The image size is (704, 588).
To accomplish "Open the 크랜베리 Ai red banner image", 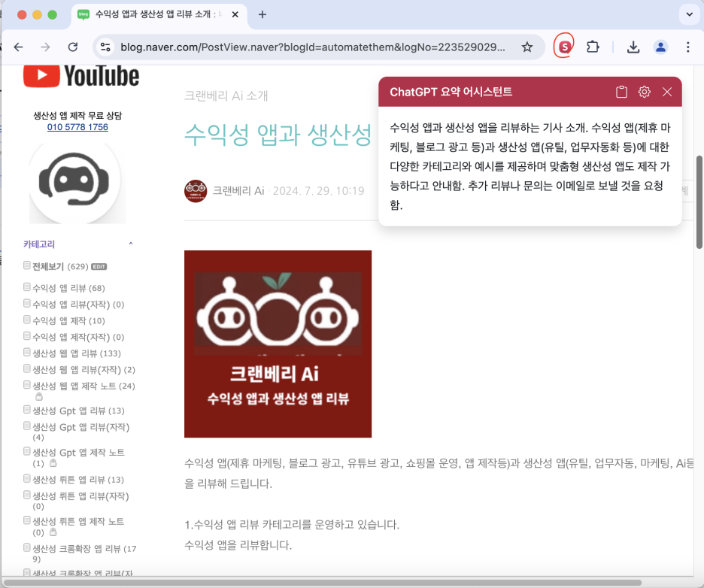I will point(278,344).
